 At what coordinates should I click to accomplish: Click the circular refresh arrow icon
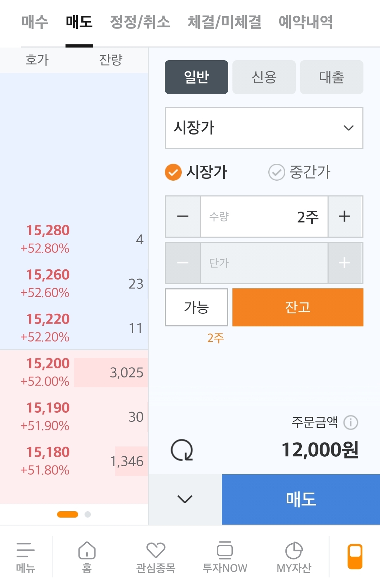pyautogui.click(x=182, y=450)
